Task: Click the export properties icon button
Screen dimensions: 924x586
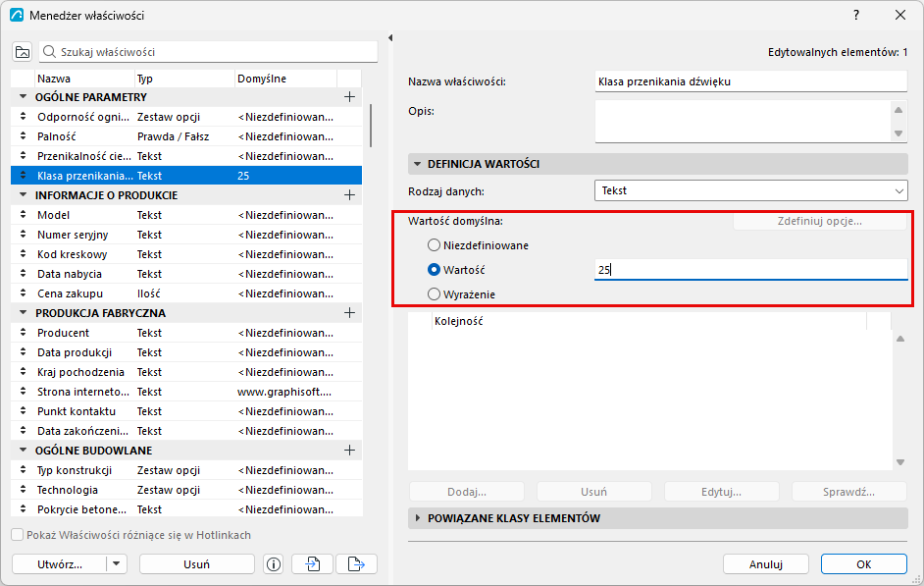Action: (356, 564)
